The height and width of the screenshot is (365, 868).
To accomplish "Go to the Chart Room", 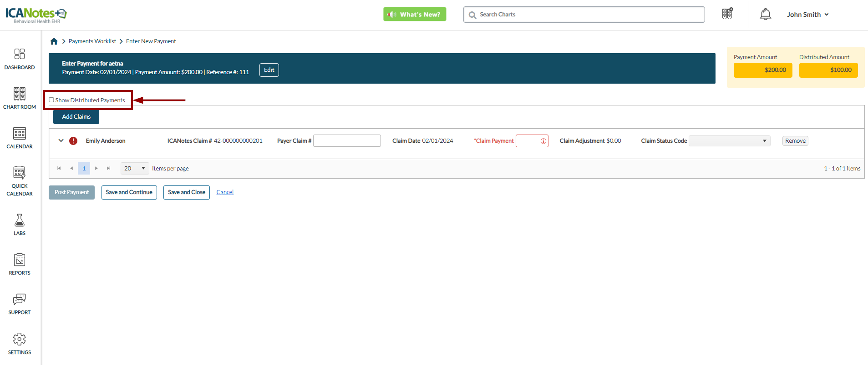I will click(x=20, y=98).
